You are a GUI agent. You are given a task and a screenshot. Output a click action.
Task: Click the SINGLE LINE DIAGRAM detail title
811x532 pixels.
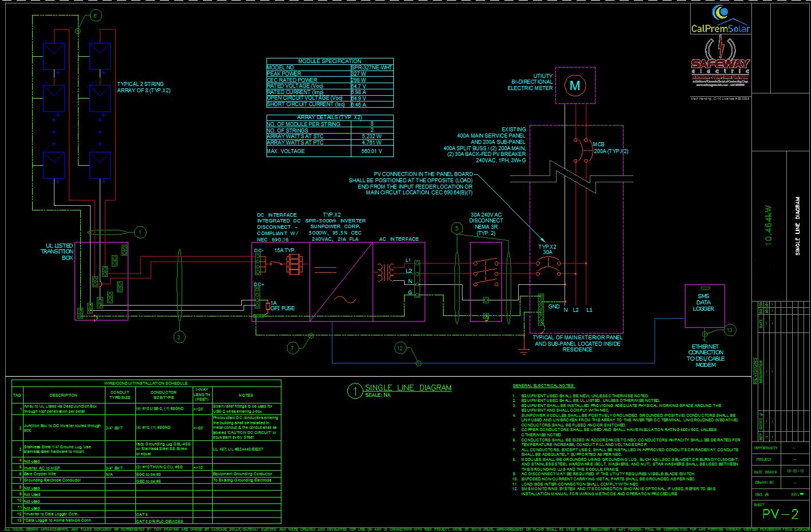(x=408, y=388)
